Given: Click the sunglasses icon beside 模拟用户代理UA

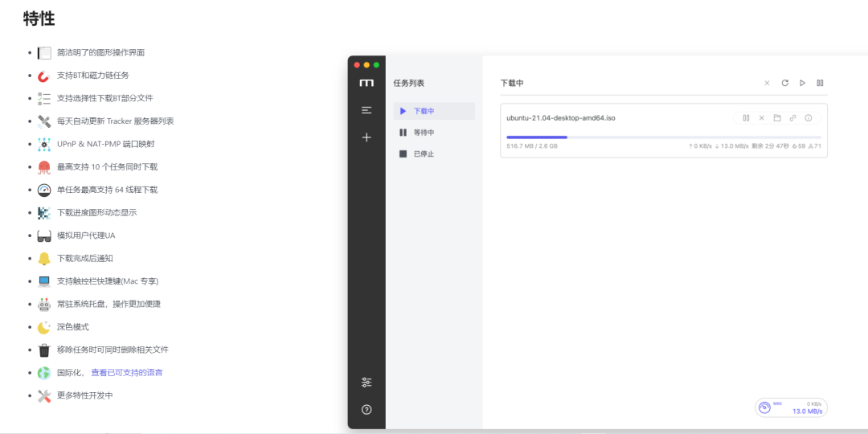Looking at the screenshot, I should 44,235.
